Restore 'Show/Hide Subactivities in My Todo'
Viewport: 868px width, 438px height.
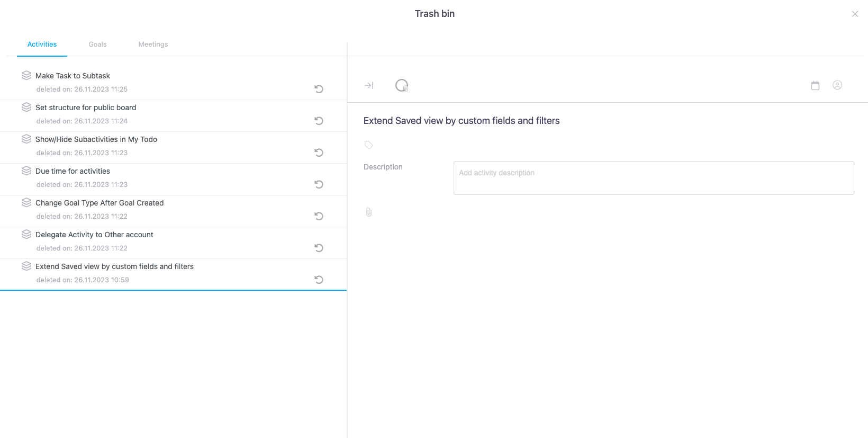[319, 153]
